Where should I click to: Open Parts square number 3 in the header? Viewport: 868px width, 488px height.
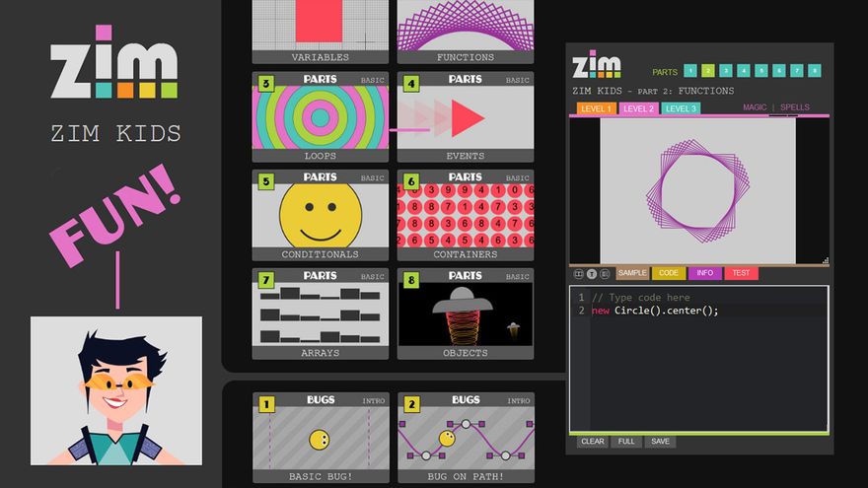pos(726,71)
